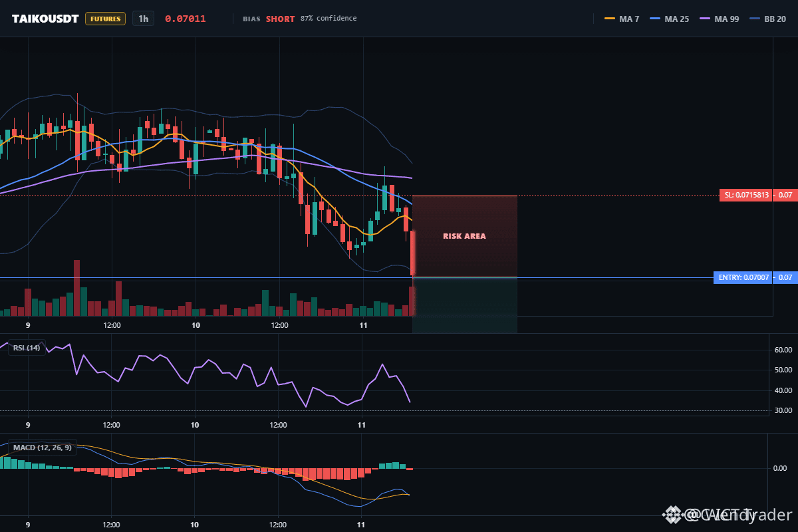Click the SHORT bias label
Screen dimensions: 798x532
281,19
